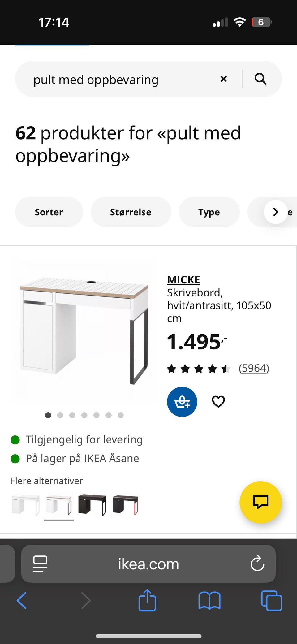Screen dimensions: 297x644
Task: Choose the all-white desk variant thumbnail
Action: (x=25, y=505)
